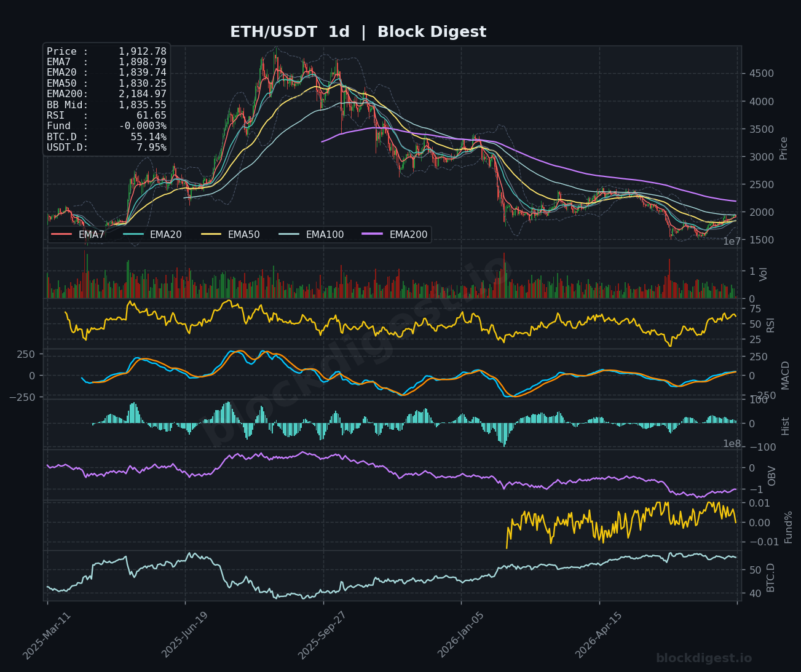Click the RSI panel axis label
This screenshot has height=672, width=801.
click(x=771, y=324)
